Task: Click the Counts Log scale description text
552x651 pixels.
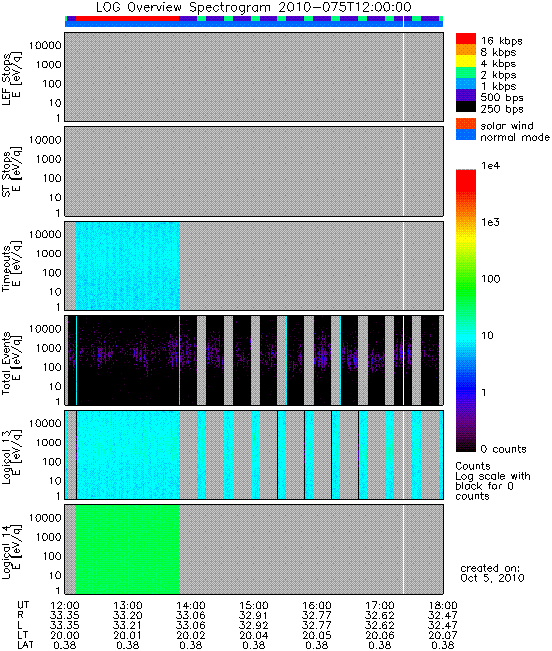Action: [493, 481]
